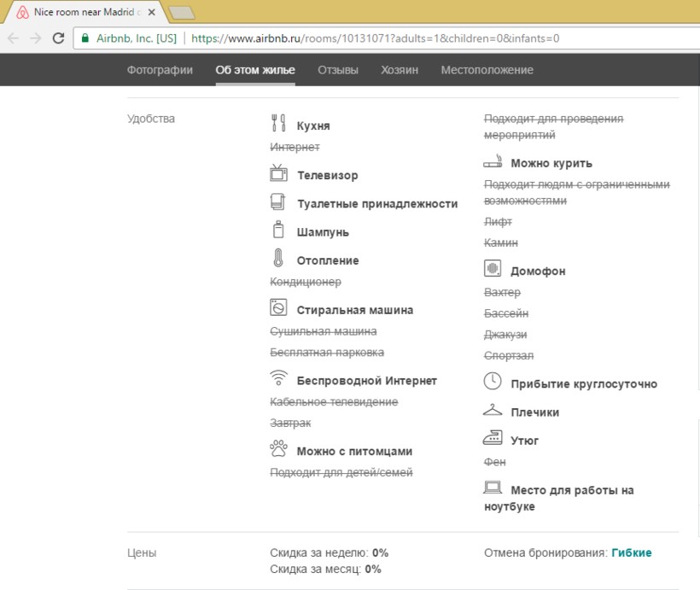Image resolution: width=700 pixels, height=590 pixels.
Task: Click the Можно с питомцами label
Action: tap(354, 451)
